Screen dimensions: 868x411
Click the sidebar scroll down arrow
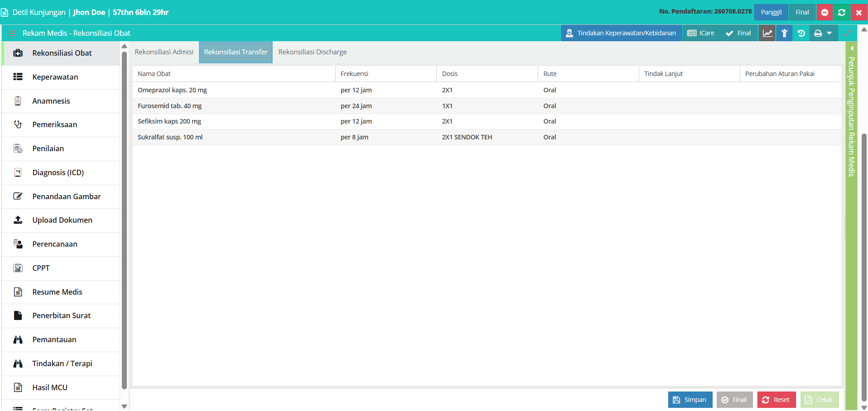[125, 406]
